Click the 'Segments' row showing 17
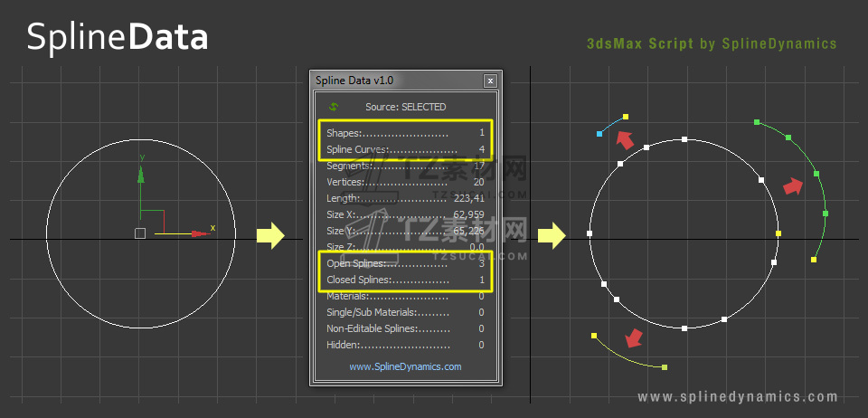868x418 pixels. pos(405,166)
